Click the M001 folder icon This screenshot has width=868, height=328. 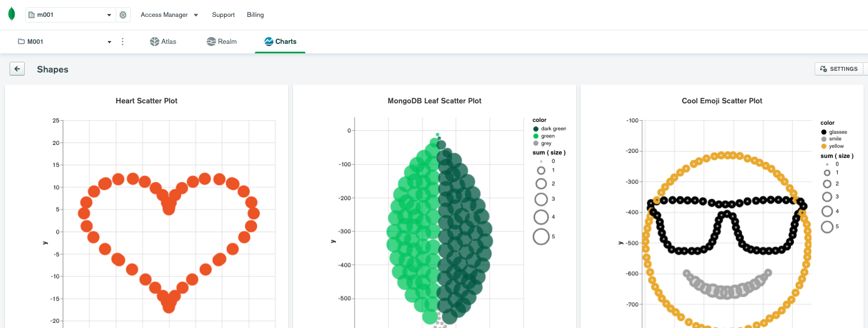[21, 42]
